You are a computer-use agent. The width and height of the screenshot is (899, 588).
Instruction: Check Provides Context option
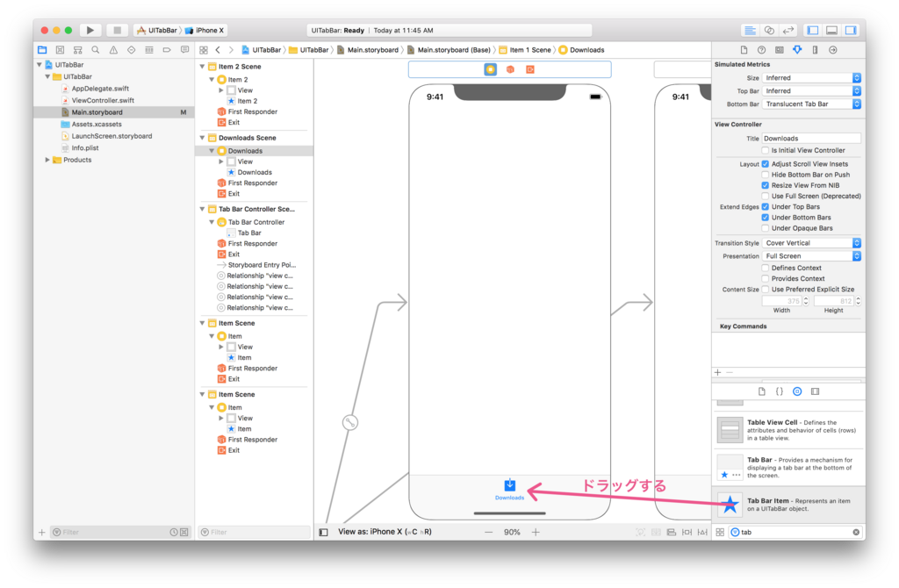765,278
